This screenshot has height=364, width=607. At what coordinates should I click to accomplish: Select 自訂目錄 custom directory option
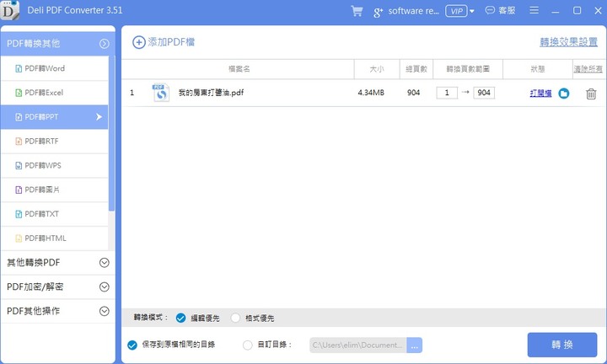[x=247, y=345]
